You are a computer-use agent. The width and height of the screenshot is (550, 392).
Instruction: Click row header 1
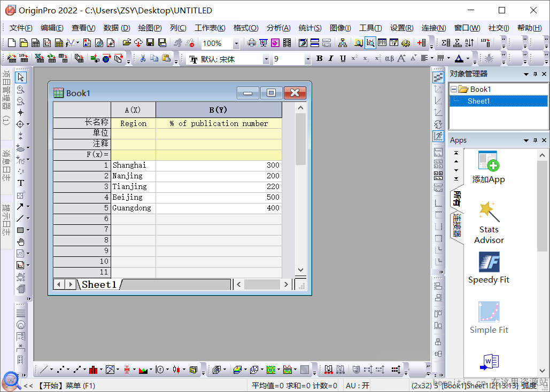point(82,165)
